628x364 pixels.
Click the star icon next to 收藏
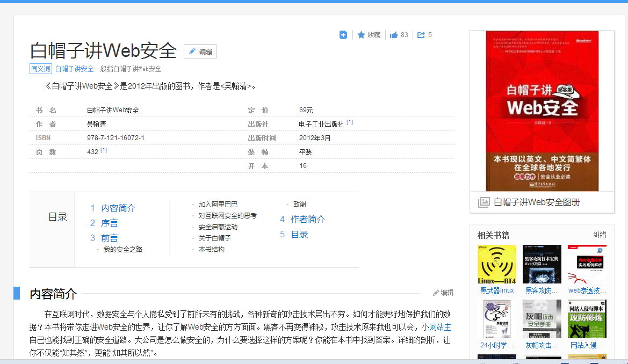(361, 34)
